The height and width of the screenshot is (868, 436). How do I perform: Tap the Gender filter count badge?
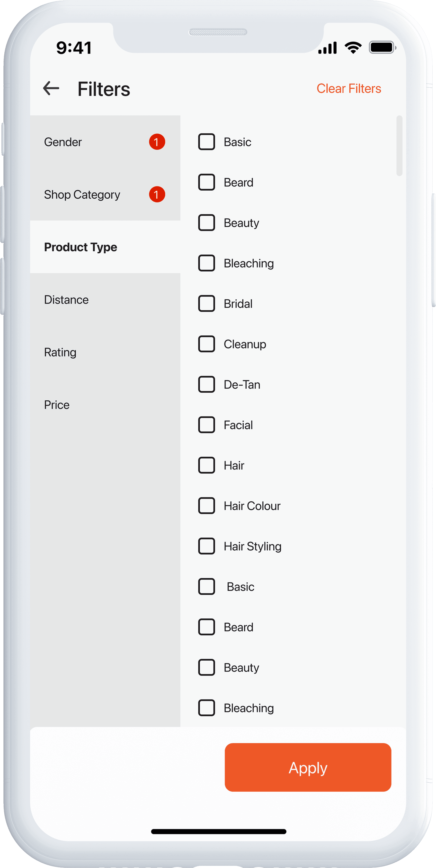[157, 142]
